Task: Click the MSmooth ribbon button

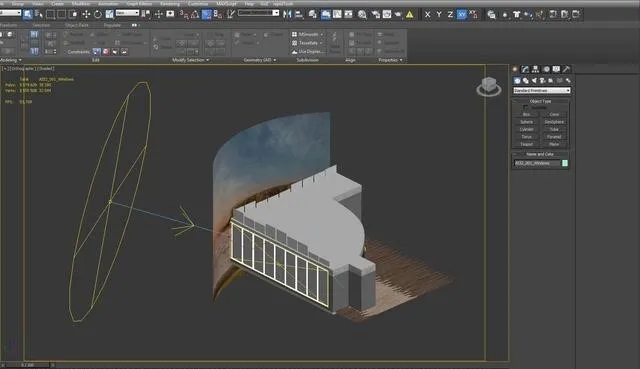Action: (307, 34)
